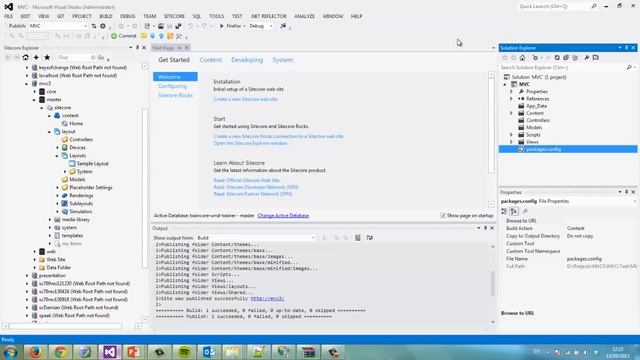Screen dimensions: 640x360
Task: Open Outlook from the Windows taskbar
Action: 209,352
